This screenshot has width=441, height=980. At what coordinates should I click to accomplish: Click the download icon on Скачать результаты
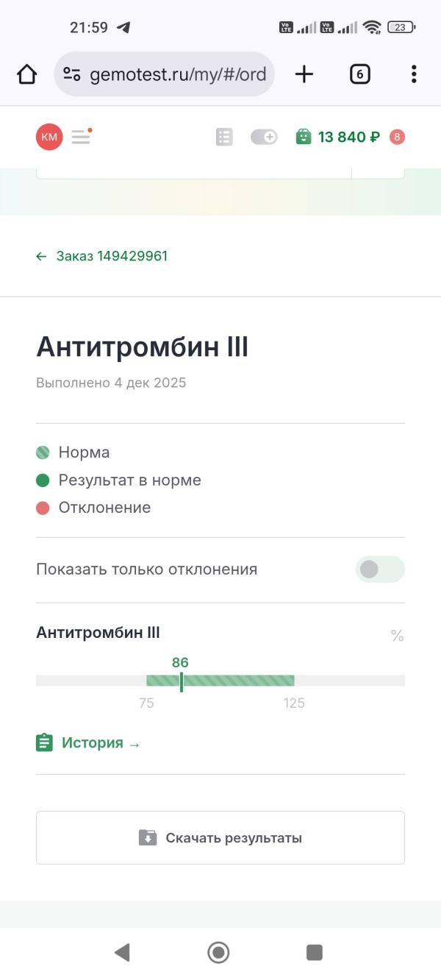click(148, 837)
